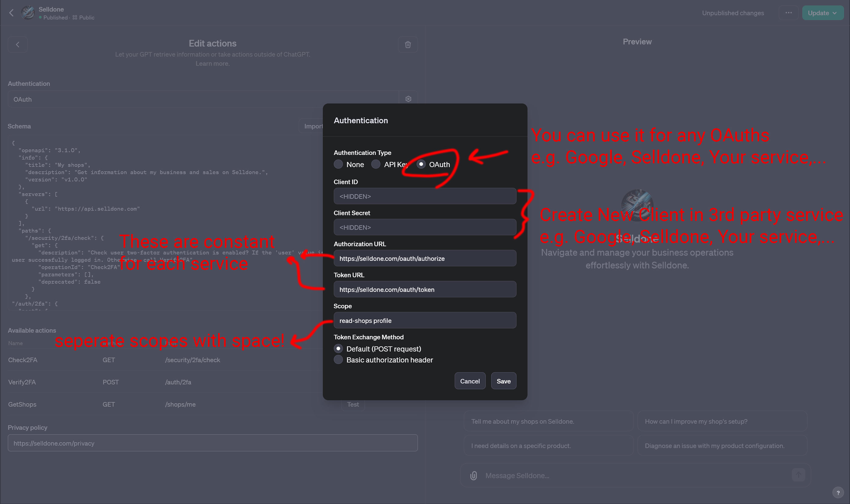Pick the "Tell me about my shops" starter
The image size is (850, 504).
548,421
